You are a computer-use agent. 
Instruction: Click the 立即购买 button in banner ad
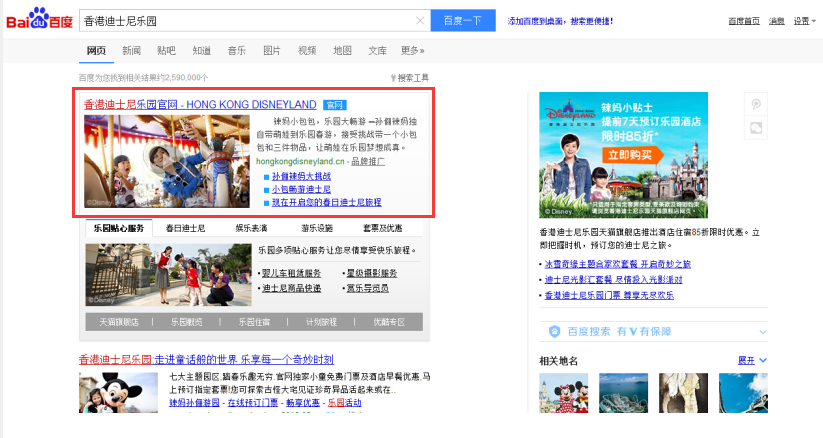point(631,155)
